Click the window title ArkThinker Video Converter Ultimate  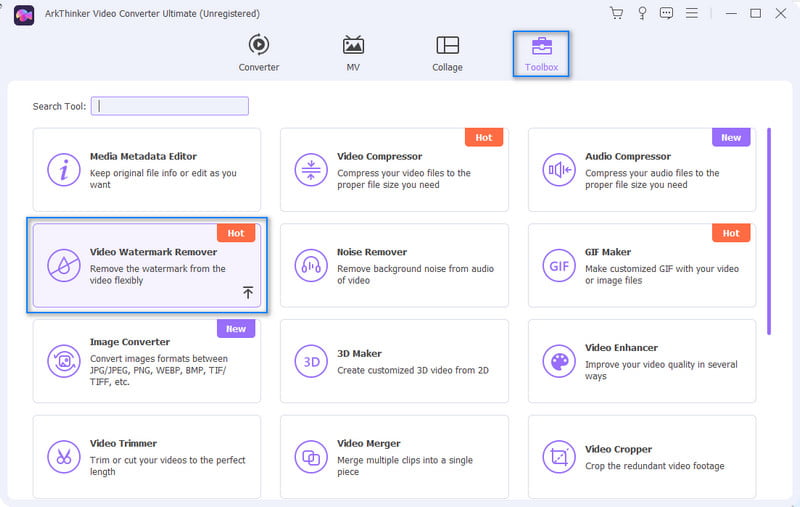click(x=152, y=14)
